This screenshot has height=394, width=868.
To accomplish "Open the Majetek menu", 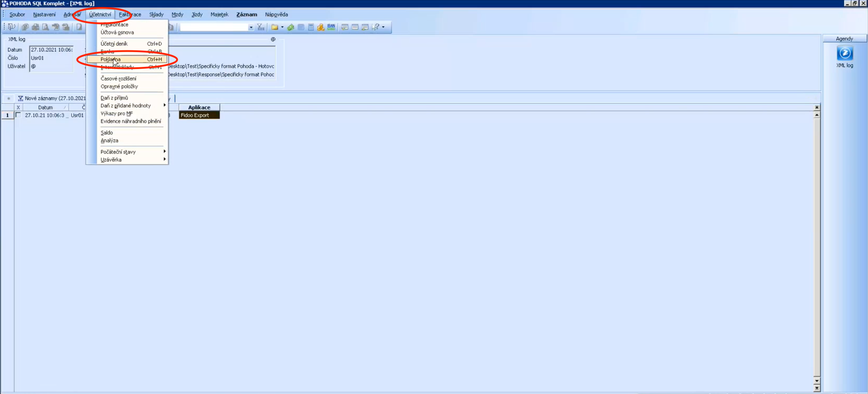I will click(219, 14).
